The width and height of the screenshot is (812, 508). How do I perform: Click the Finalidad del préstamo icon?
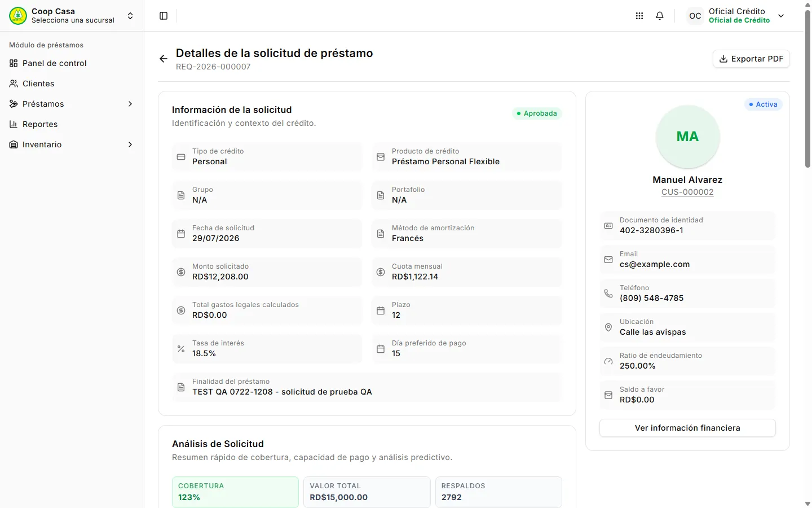(x=181, y=387)
